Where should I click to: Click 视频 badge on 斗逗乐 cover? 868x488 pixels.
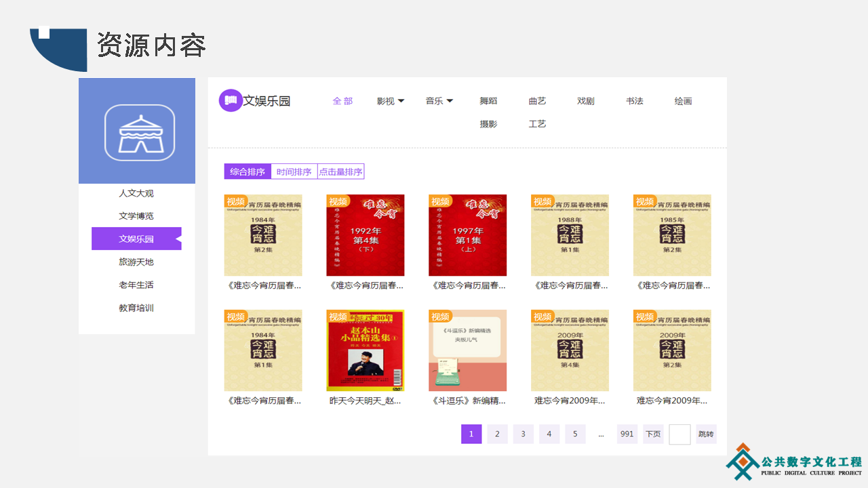pyautogui.click(x=440, y=317)
